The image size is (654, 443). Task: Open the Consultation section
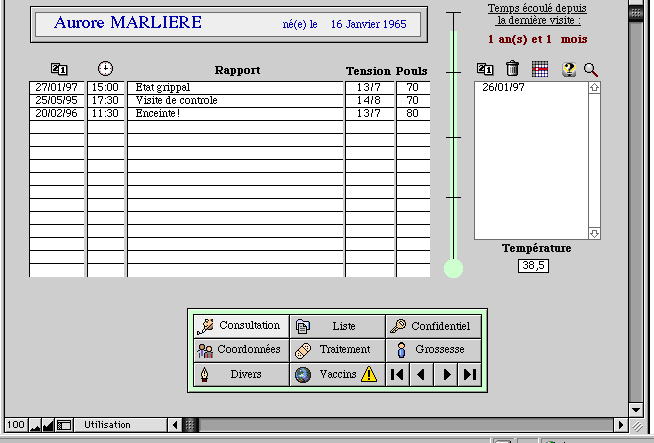tap(241, 326)
